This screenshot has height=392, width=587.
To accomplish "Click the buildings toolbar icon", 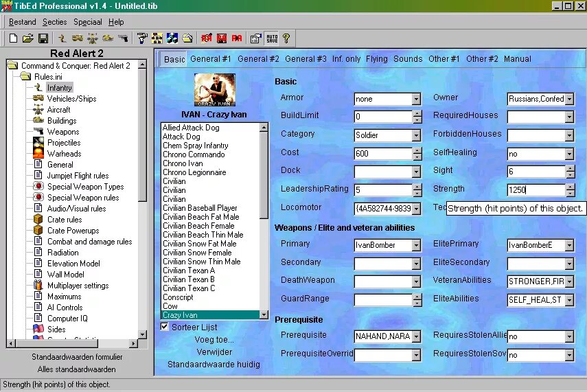I will coord(108,38).
